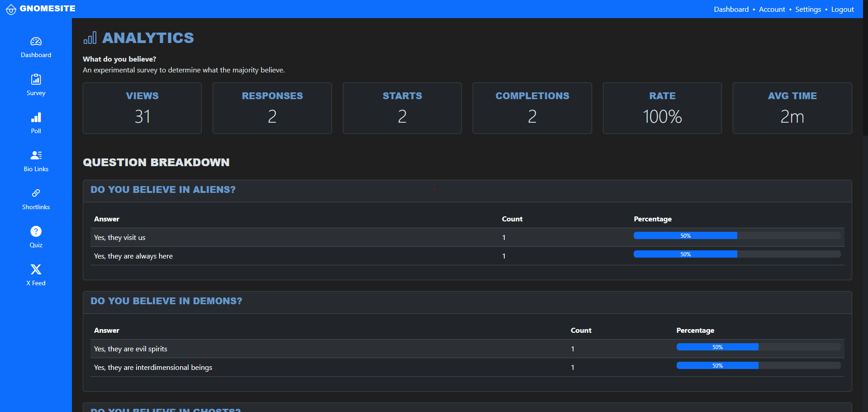Image resolution: width=868 pixels, height=412 pixels.
Task: Select the Quiz label in sidebar
Action: coord(36,245)
